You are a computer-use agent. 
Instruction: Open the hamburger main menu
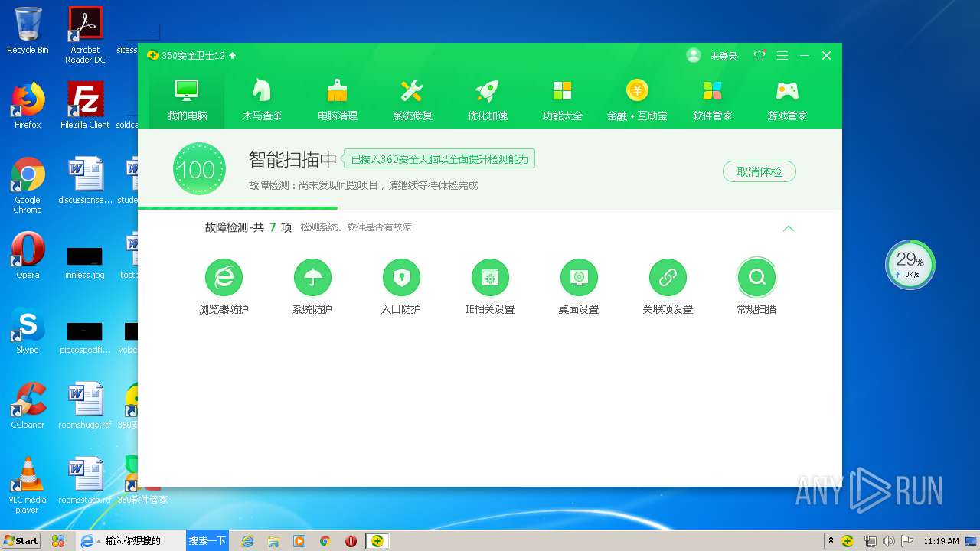point(782,55)
